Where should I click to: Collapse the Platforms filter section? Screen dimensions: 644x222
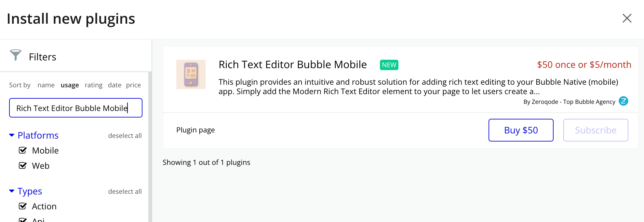(12, 135)
